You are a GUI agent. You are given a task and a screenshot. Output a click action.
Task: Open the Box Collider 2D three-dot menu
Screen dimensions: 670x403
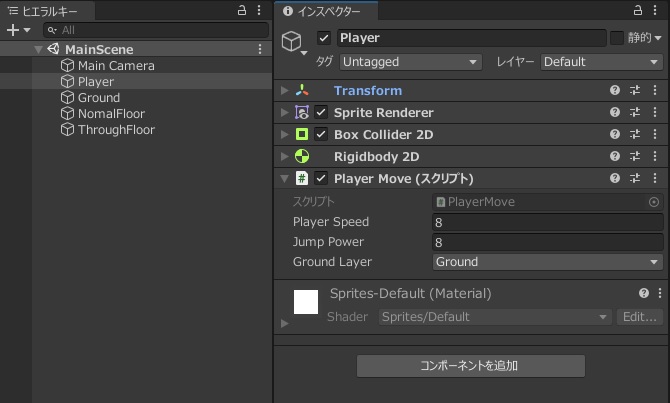(655, 134)
